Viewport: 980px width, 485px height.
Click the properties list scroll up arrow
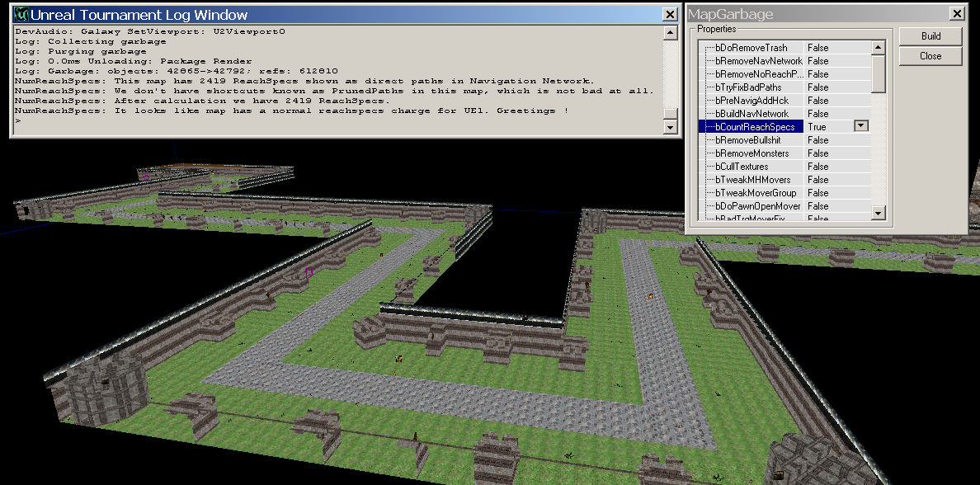[879, 48]
